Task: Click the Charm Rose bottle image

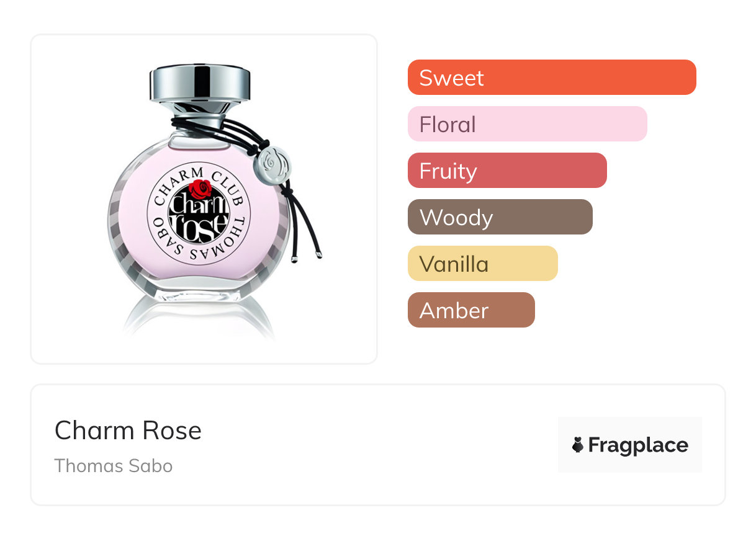Action: (x=204, y=199)
